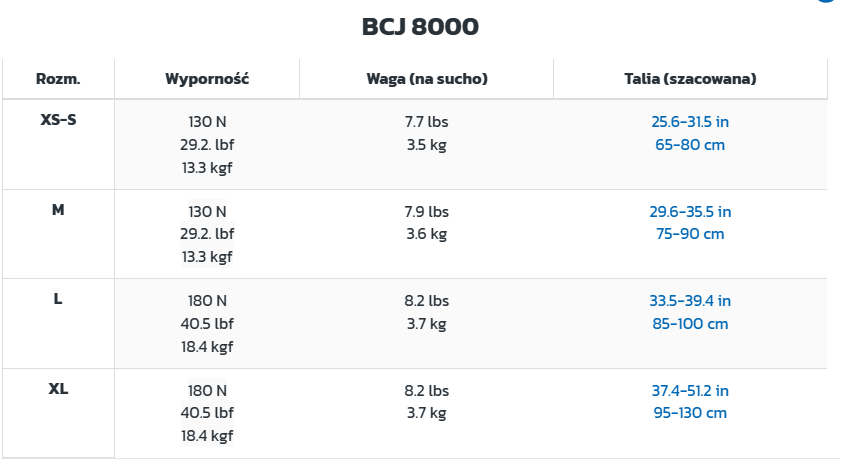
Task: Select the Wyporność column header
Action: coord(207,78)
